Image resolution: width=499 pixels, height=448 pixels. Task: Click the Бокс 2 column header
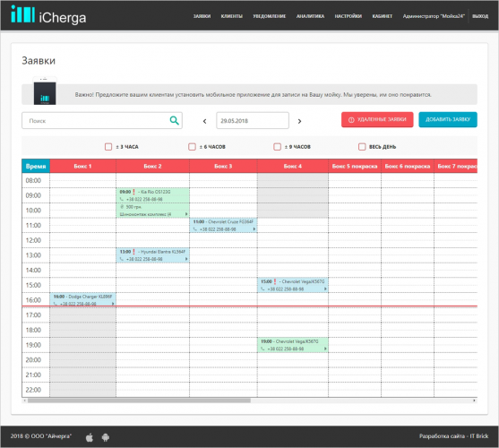153,166
